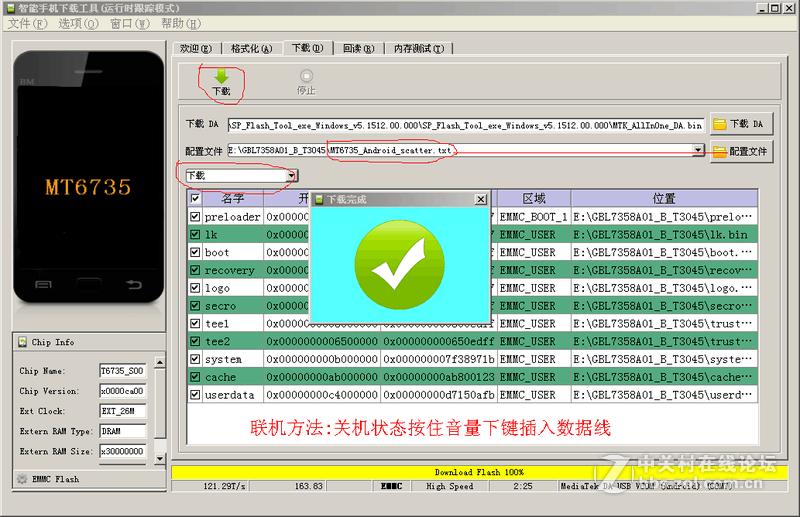The image size is (800, 517).
Task: Switch to the Memory Test tab
Action: coord(418,48)
